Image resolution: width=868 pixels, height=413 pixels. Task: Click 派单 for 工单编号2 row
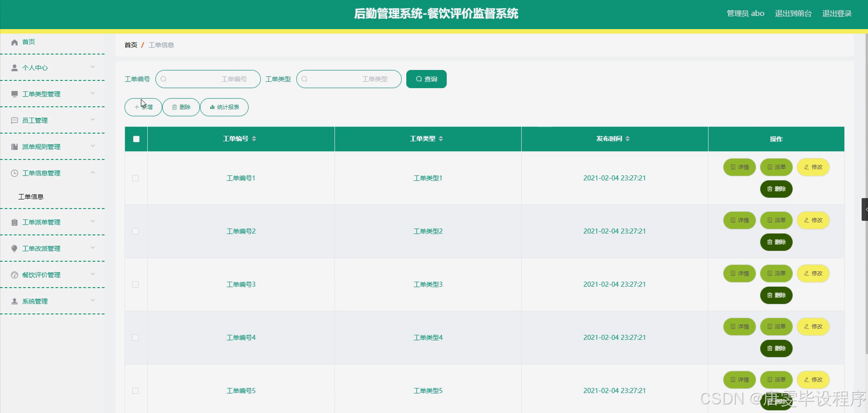coord(776,220)
